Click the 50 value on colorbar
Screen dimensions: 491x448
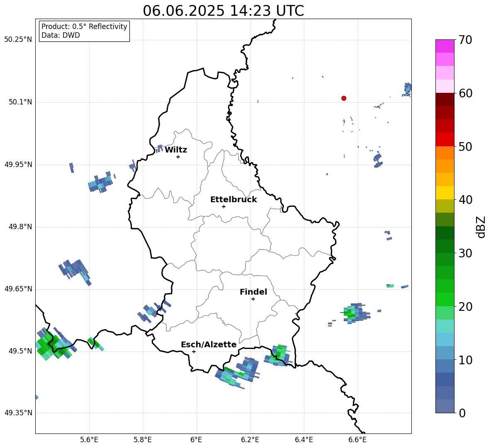pyautogui.click(x=465, y=146)
